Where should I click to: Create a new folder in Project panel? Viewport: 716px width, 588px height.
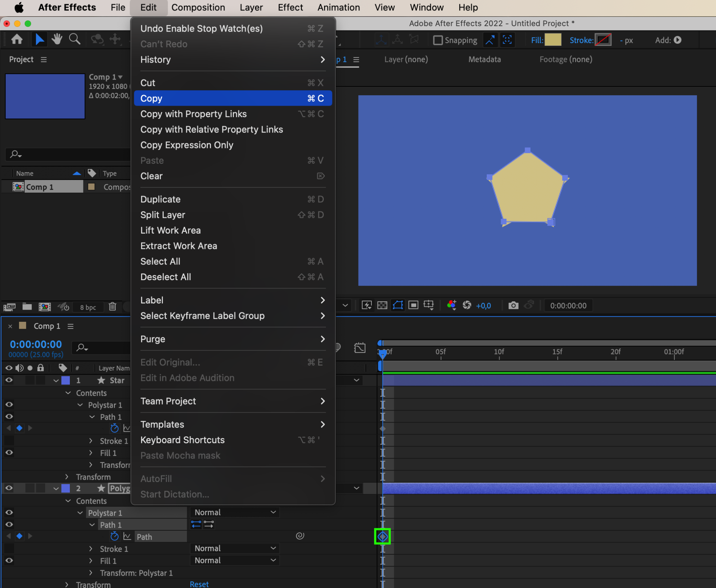click(x=27, y=307)
